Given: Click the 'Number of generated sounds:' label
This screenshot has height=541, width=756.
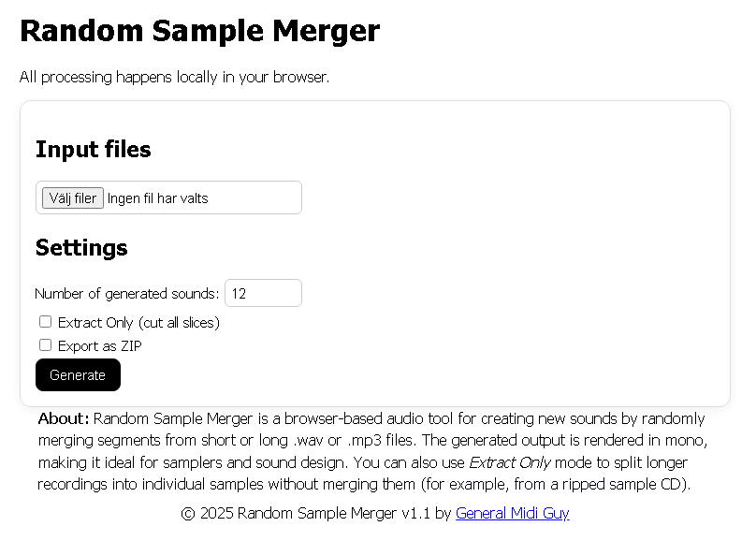Looking at the screenshot, I should tap(126, 294).
